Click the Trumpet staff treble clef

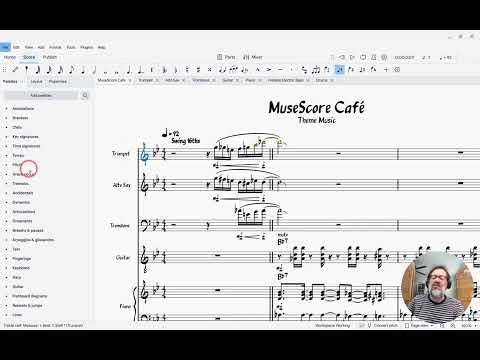[144, 153]
